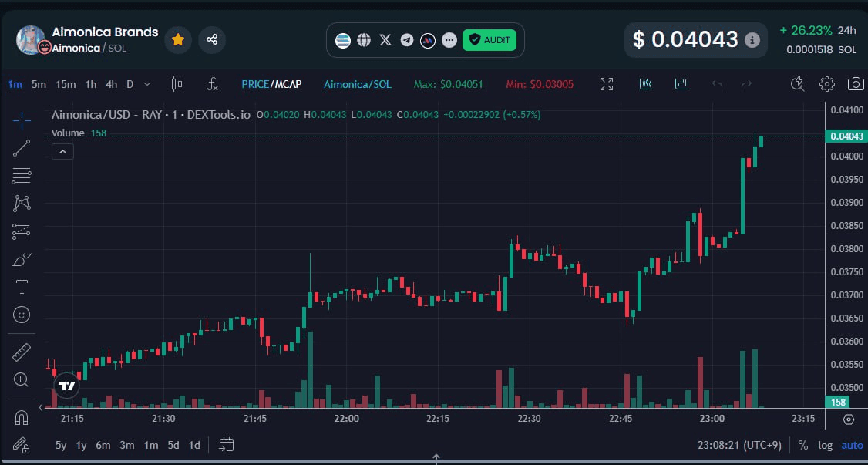This screenshot has width=868, height=465.
Task: Set range to 1d
Action: (x=194, y=445)
